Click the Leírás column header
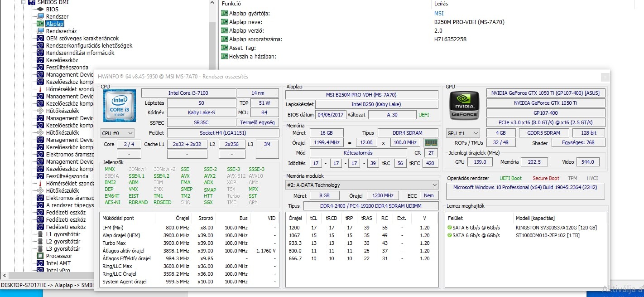The width and height of the screenshot is (644, 297). click(441, 4)
